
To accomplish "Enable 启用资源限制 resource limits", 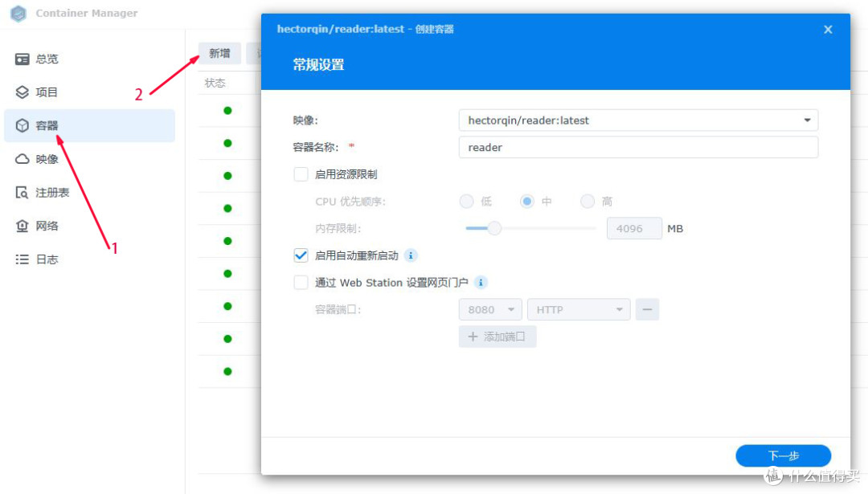I will tap(301, 174).
